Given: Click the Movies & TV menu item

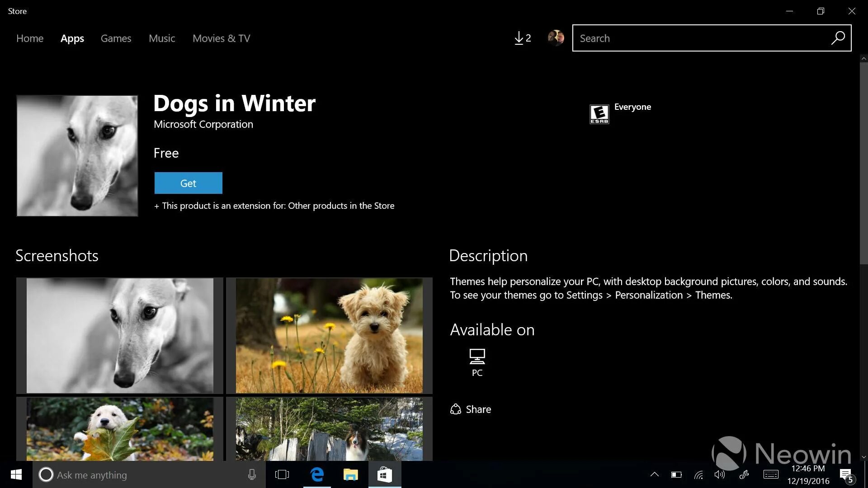Looking at the screenshot, I should (x=221, y=38).
